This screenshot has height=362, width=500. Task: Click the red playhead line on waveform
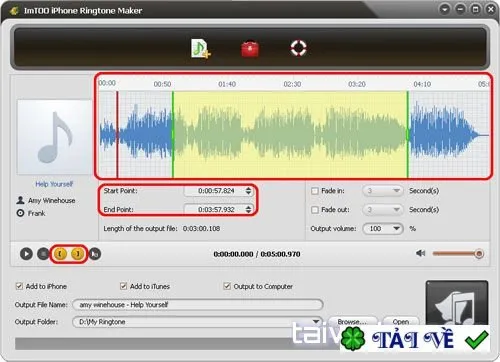[117, 134]
